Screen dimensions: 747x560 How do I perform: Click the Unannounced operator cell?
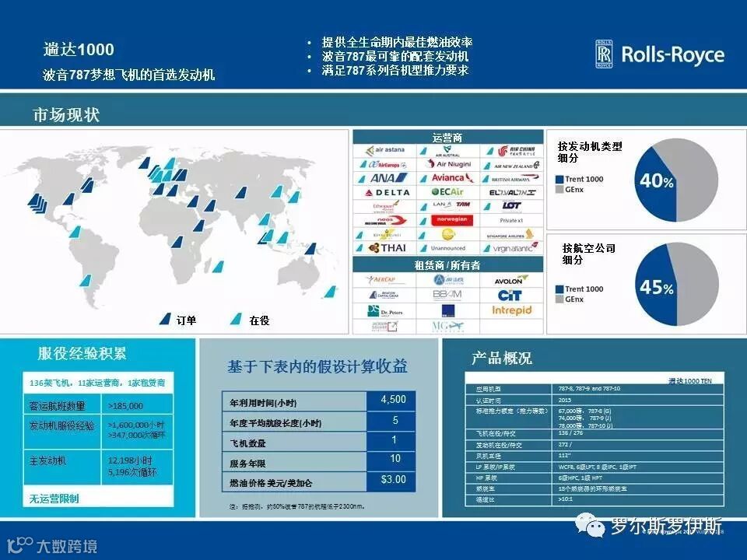pyautogui.click(x=448, y=248)
